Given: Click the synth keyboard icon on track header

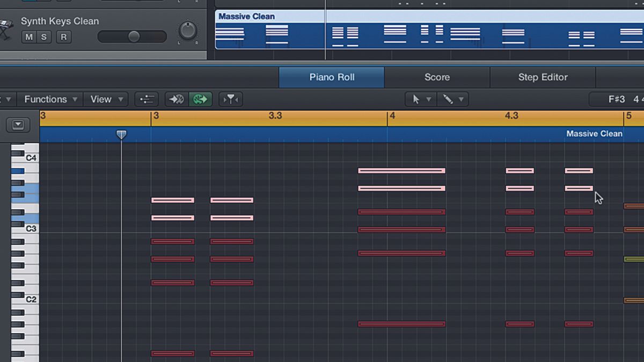Looking at the screenshot, I should click(x=5, y=24).
